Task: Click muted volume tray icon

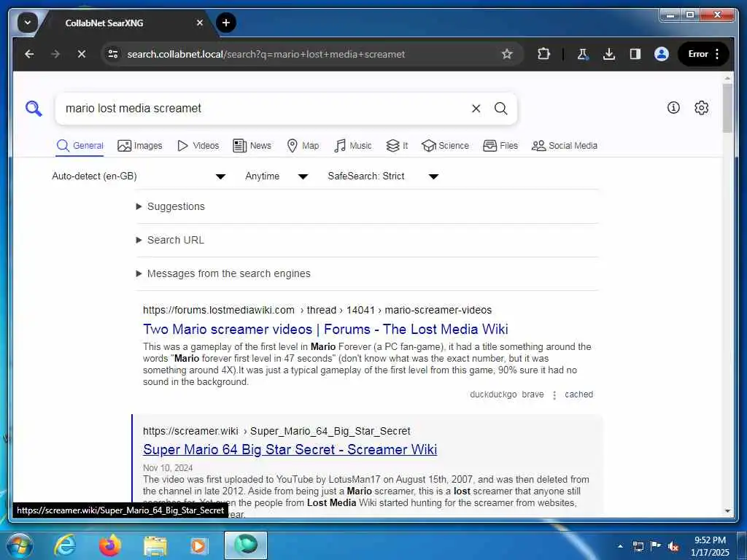Action: pos(673,547)
